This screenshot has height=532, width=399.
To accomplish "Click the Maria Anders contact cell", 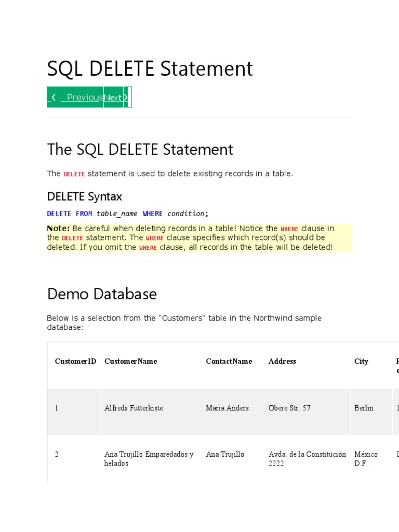I will [227, 408].
